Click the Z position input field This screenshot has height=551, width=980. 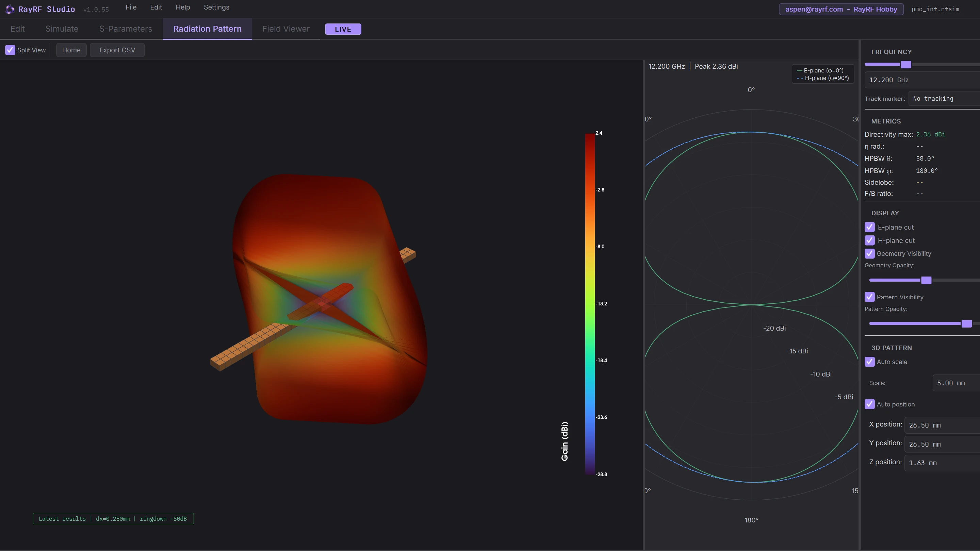pos(942,463)
